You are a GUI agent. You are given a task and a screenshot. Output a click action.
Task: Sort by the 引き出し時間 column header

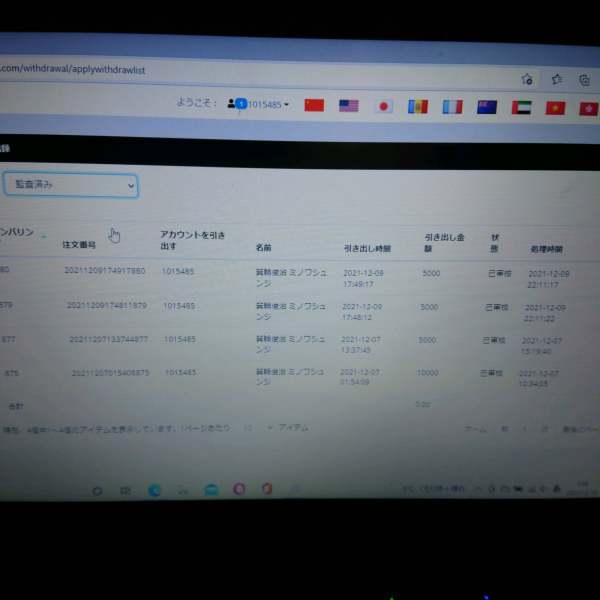click(x=367, y=249)
